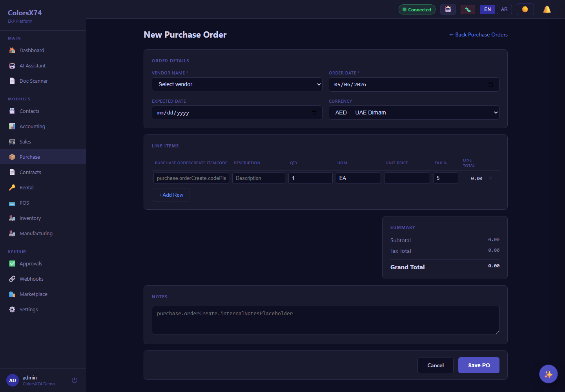Click the admin user name
The image size is (565, 392).
point(30,377)
